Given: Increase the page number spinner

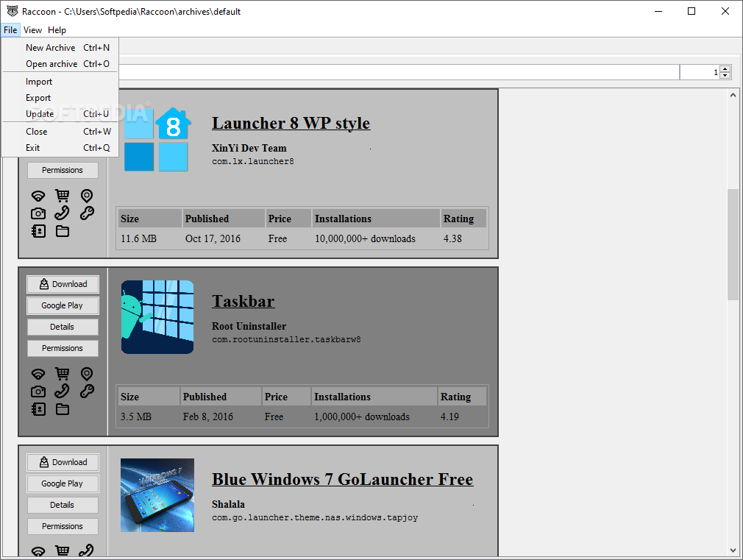Looking at the screenshot, I should coord(725,69).
